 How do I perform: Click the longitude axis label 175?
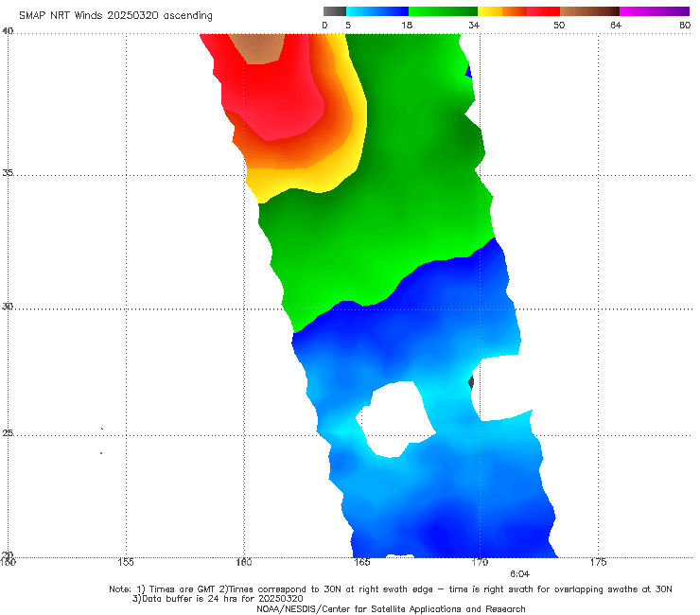[x=598, y=562]
